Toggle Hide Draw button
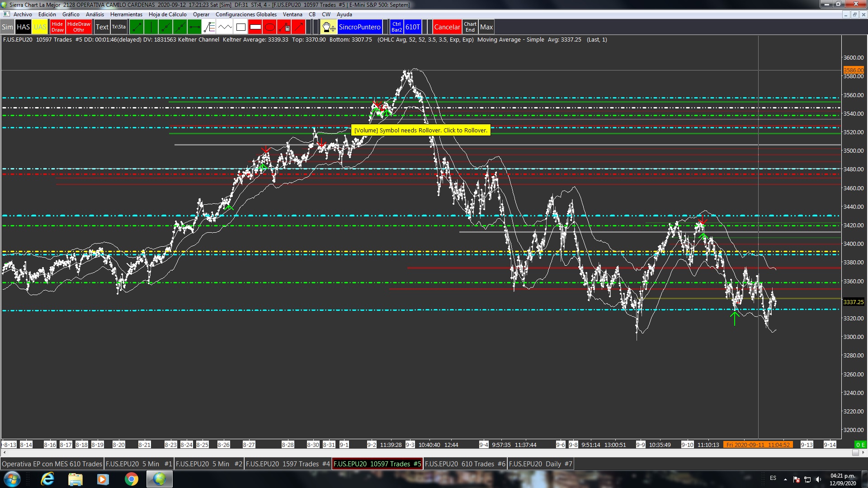 (x=57, y=27)
